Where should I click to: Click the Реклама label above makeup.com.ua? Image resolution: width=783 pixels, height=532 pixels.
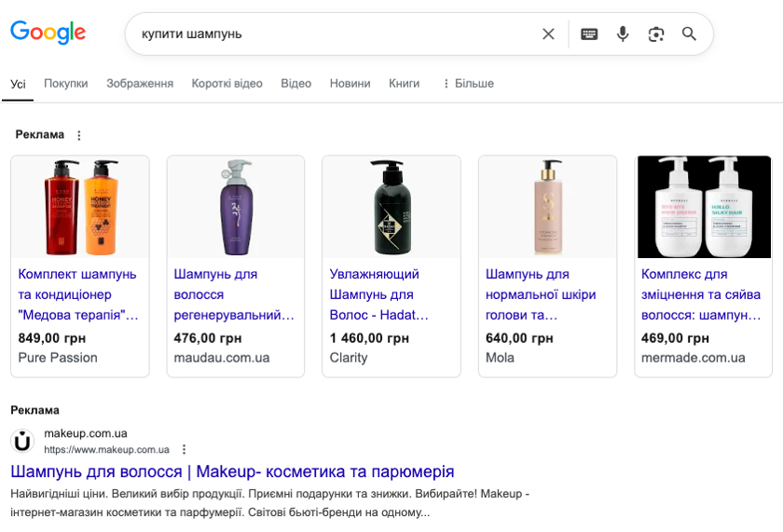point(35,410)
